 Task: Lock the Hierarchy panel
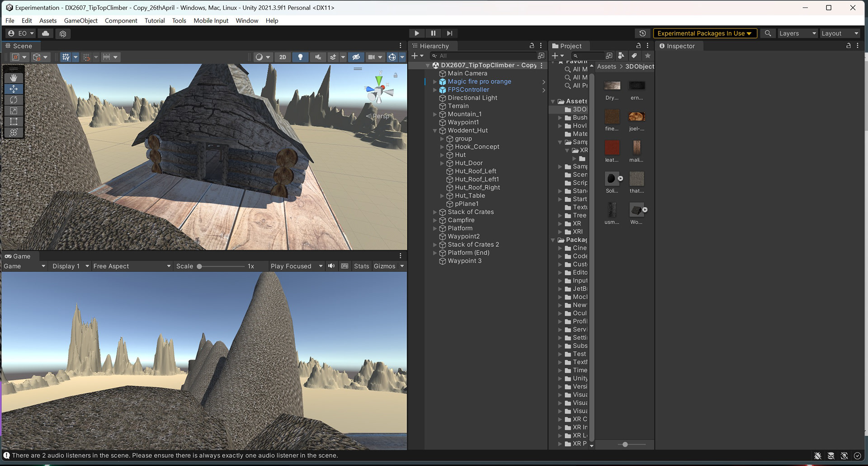click(532, 46)
